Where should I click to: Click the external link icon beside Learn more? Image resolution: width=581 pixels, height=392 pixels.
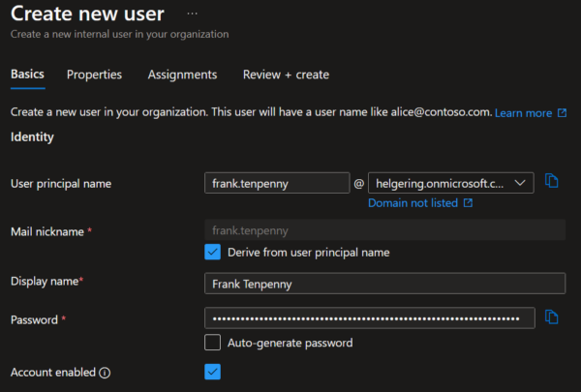click(562, 113)
